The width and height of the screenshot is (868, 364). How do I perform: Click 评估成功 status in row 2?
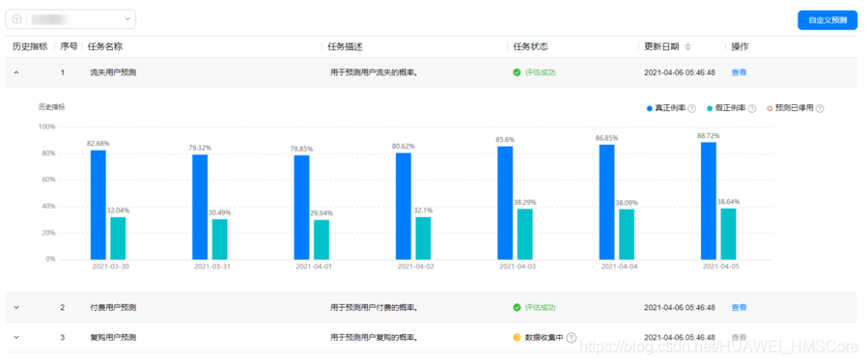(541, 308)
